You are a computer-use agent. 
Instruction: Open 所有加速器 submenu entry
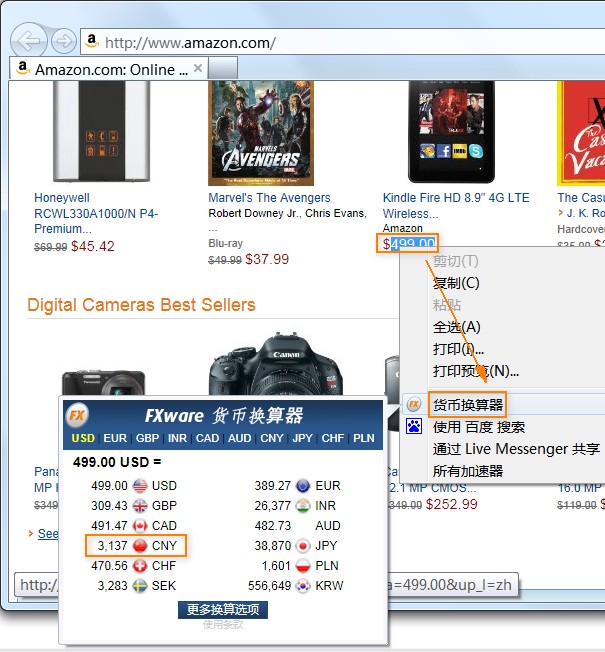468,471
